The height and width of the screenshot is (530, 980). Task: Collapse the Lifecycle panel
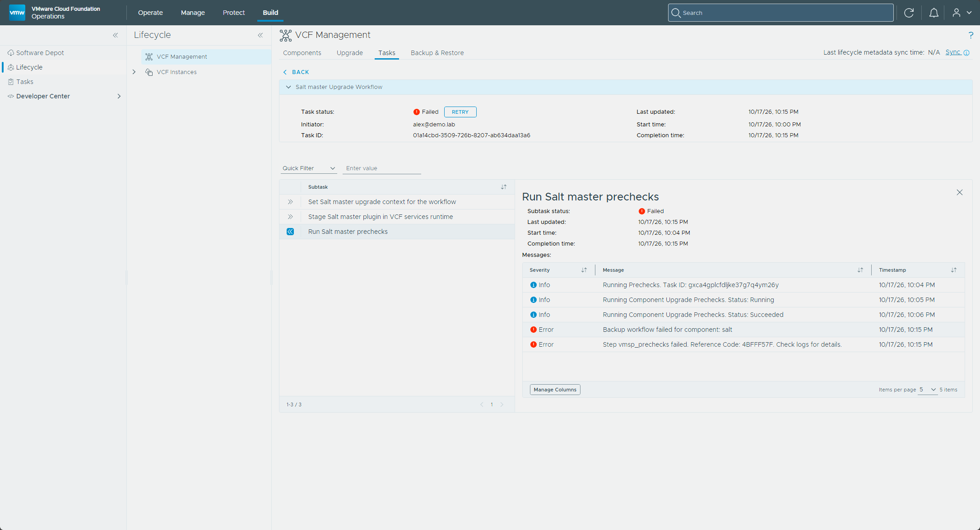click(x=260, y=35)
